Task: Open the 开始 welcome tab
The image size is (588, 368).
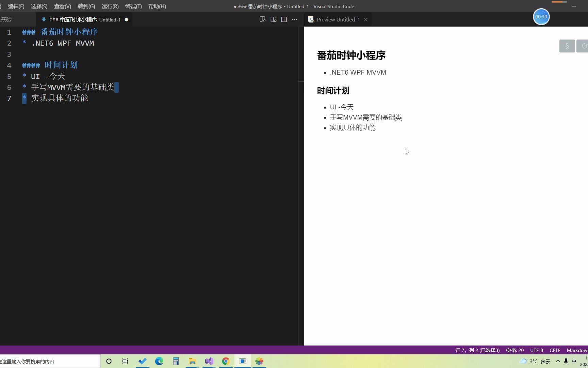Action: point(6,20)
